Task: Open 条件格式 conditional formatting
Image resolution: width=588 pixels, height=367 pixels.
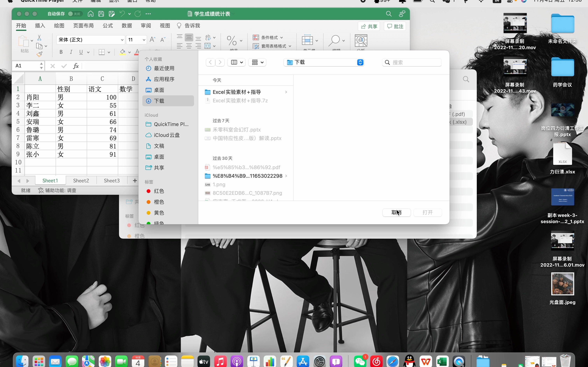Action: click(268, 37)
